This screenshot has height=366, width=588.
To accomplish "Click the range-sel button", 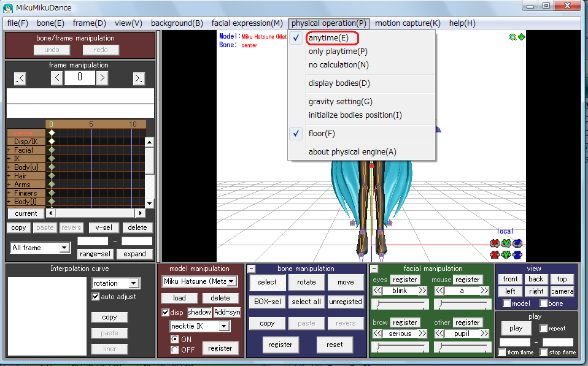I will click(95, 254).
